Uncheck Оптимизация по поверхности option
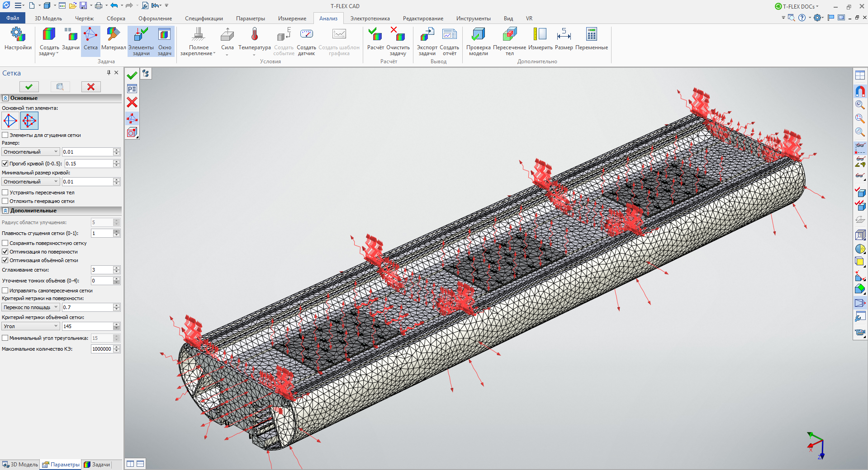This screenshot has height=470, width=868. pos(5,252)
